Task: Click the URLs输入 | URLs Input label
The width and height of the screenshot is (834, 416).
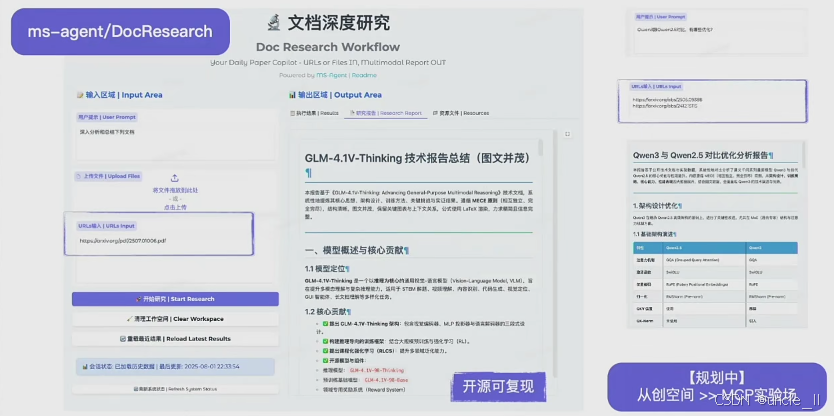Action: point(106,226)
